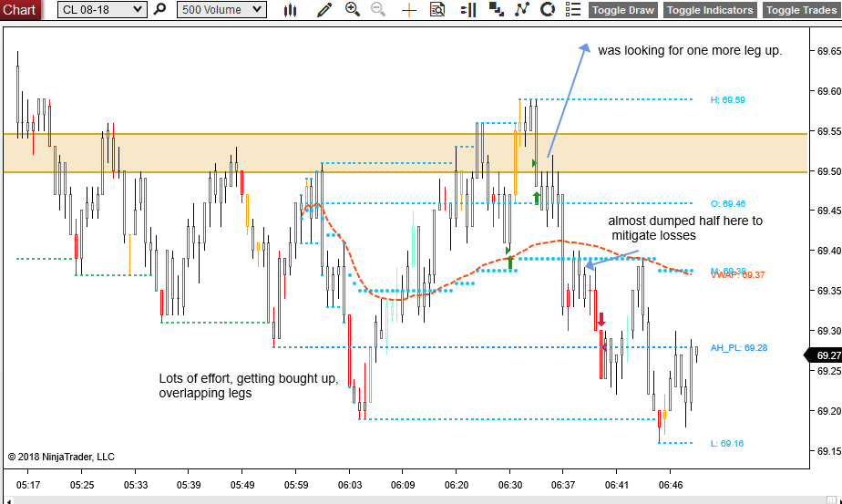Click the reload circular arrow icon
Screen dimensions: 842x504
pos(547,9)
